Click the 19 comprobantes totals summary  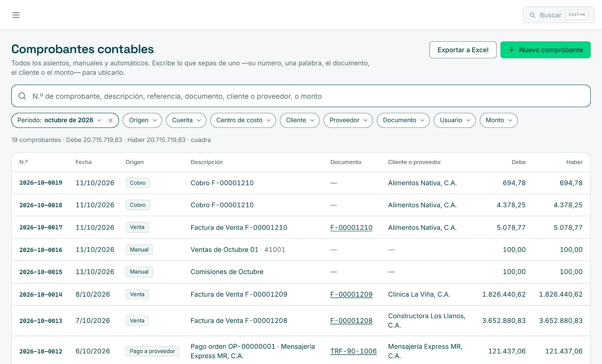(x=111, y=140)
